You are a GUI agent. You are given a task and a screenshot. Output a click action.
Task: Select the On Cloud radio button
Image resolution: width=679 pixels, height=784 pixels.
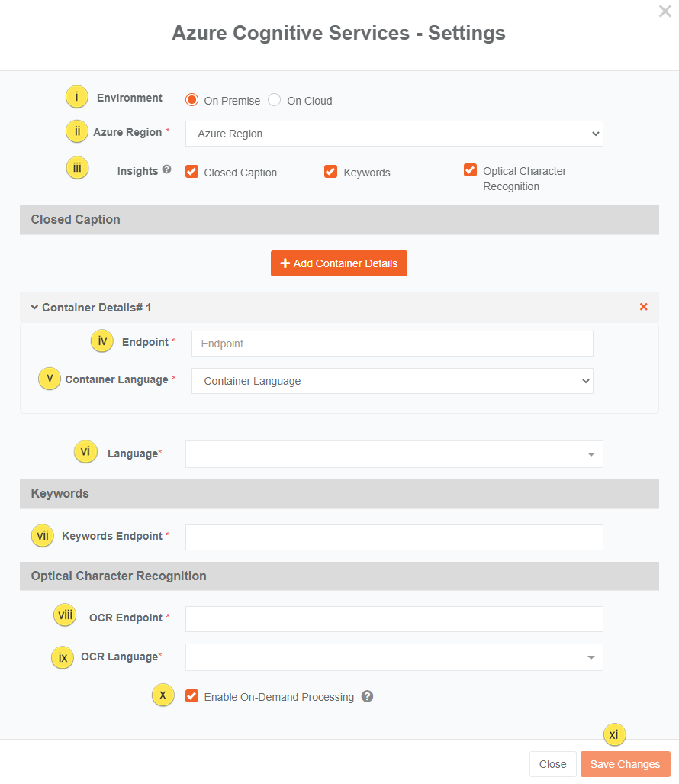(x=275, y=100)
